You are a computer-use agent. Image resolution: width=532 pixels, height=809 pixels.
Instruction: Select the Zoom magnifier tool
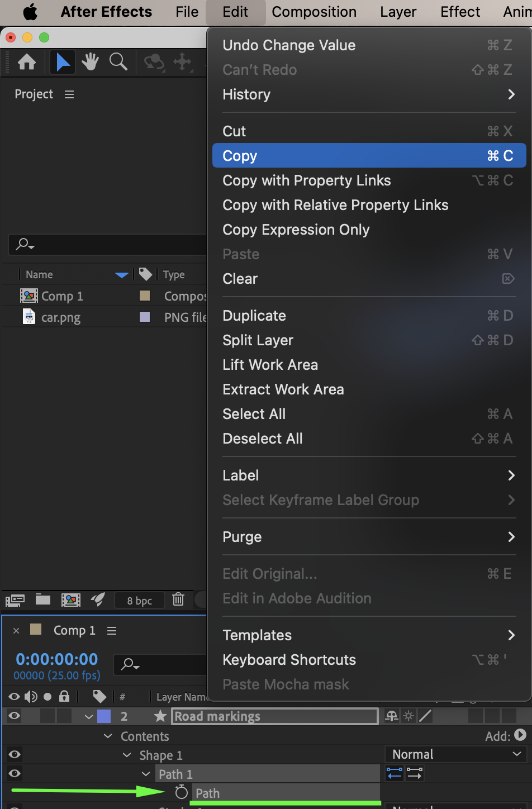[118, 61]
